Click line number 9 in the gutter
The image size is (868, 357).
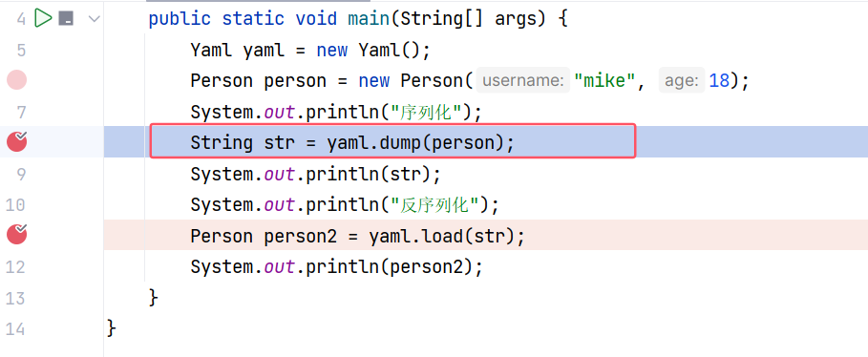click(x=20, y=175)
